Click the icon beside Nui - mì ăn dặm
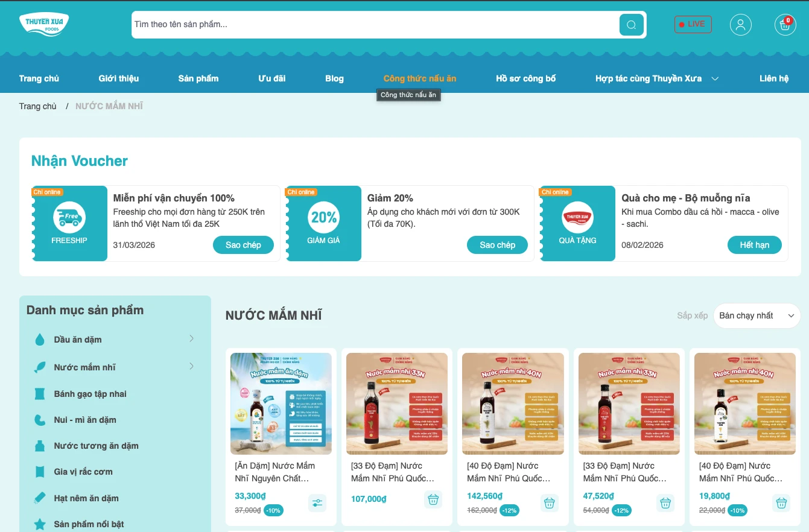The height and width of the screenshot is (532, 809). 40,420
